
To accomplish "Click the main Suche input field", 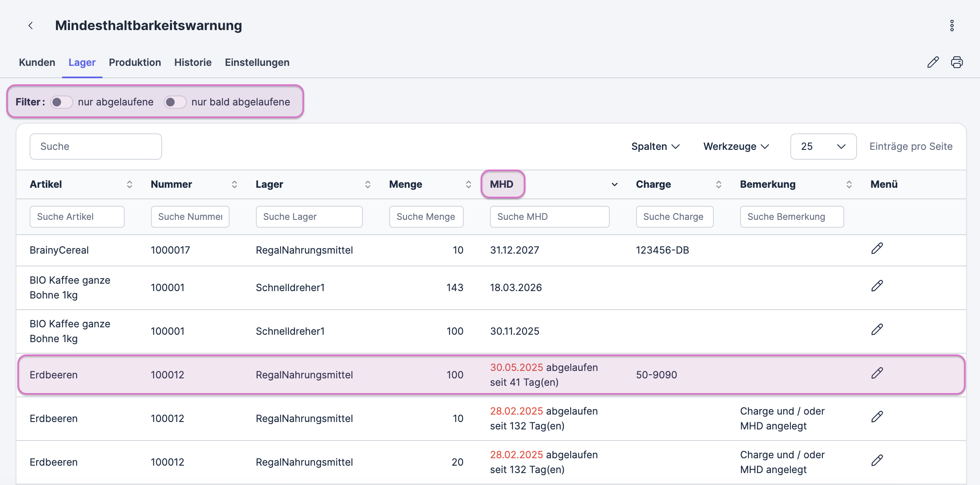I will click(95, 147).
